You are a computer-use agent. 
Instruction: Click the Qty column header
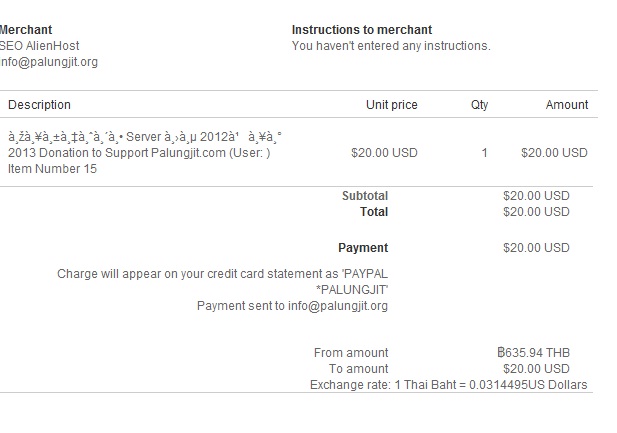click(479, 105)
